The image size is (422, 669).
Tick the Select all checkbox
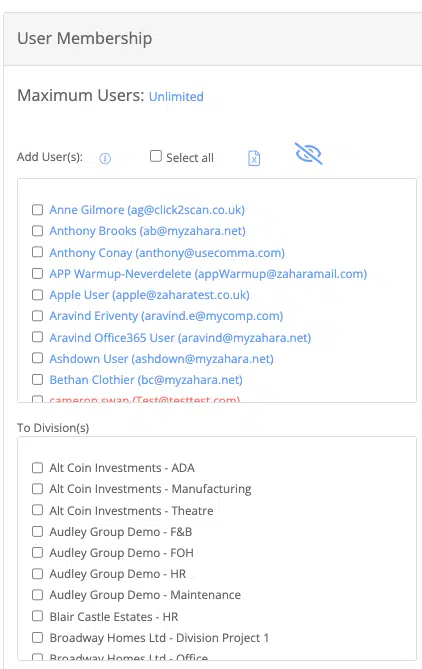(x=156, y=157)
